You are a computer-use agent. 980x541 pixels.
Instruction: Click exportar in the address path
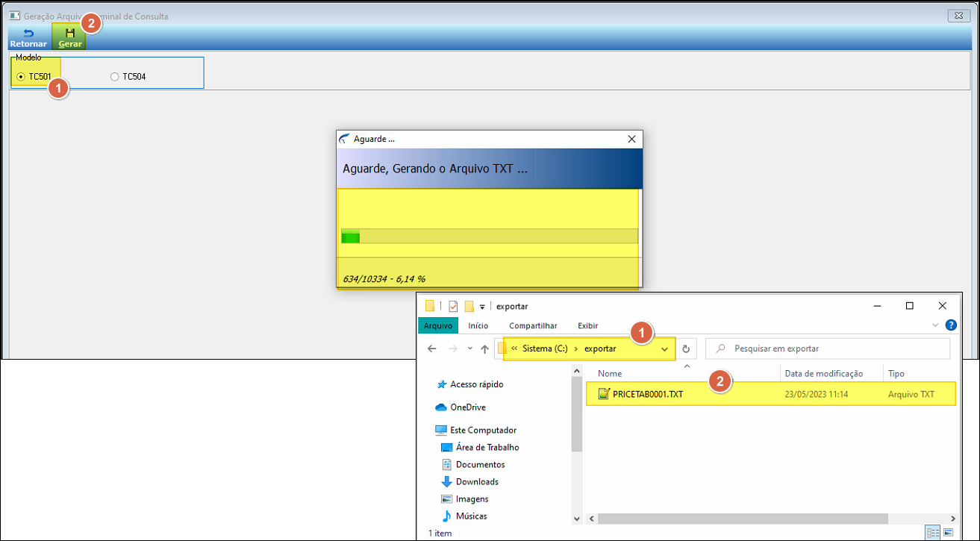(x=600, y=348)
